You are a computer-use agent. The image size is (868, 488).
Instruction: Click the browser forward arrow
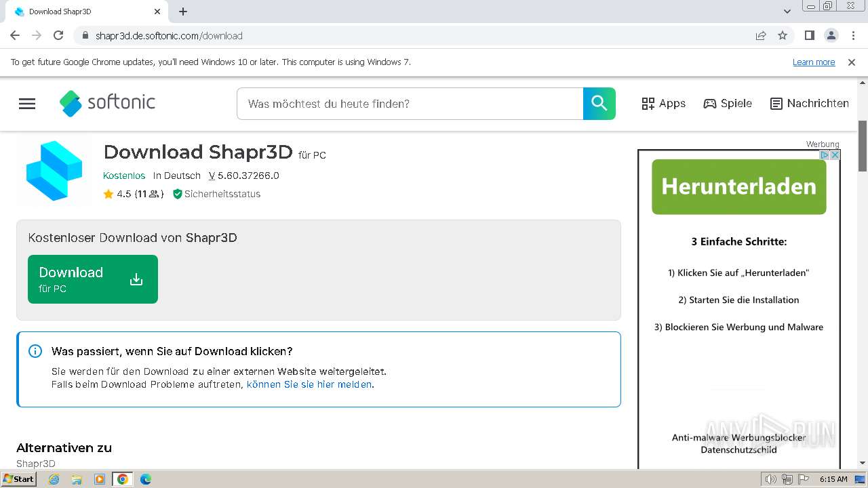37,35
